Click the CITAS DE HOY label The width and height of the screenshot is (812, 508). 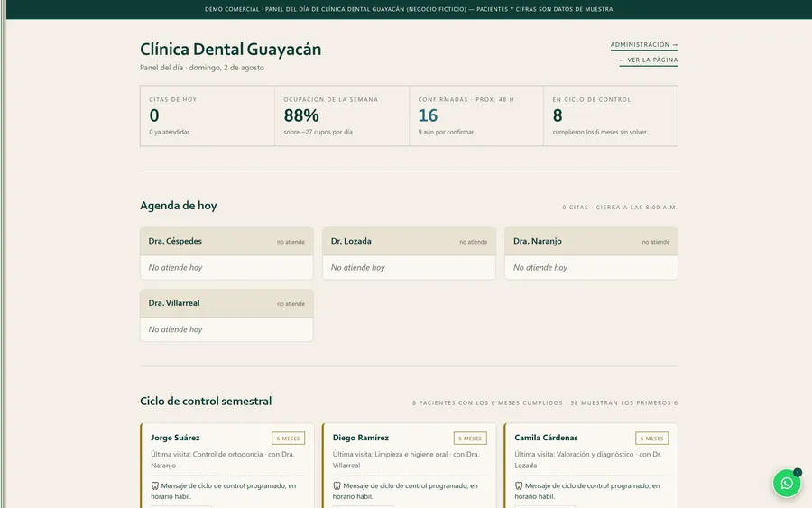click(173, 99)
